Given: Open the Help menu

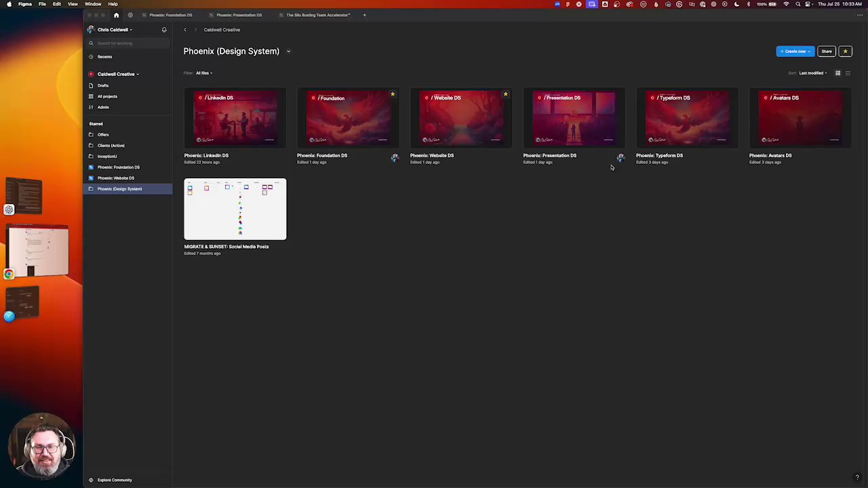Looking at the screenshot, I should [x=113, y=4].
